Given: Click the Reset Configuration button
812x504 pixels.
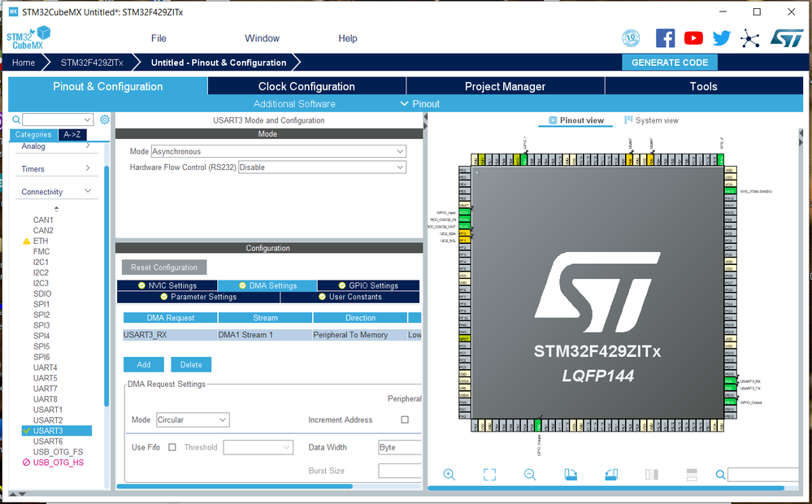Looking at the screenshot, I should coord(164,267).
